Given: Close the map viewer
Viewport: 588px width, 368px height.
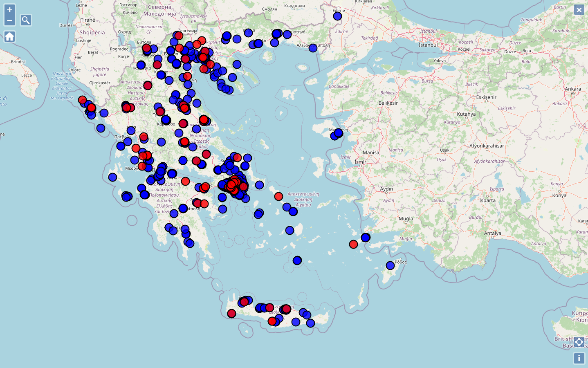Looking at the screenshot, I should [x=579, y=10].
